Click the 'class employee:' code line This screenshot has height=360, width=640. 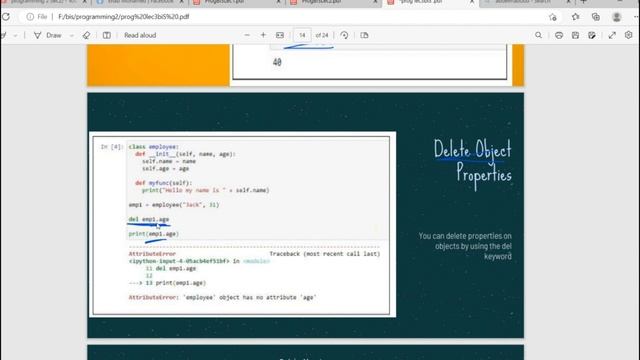coord(153,147)
